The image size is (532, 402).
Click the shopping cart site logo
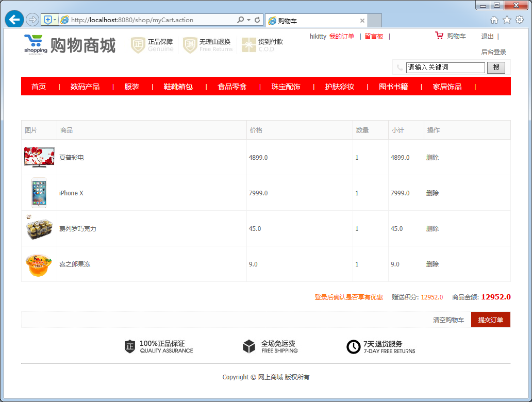click(x=70, y=45)
